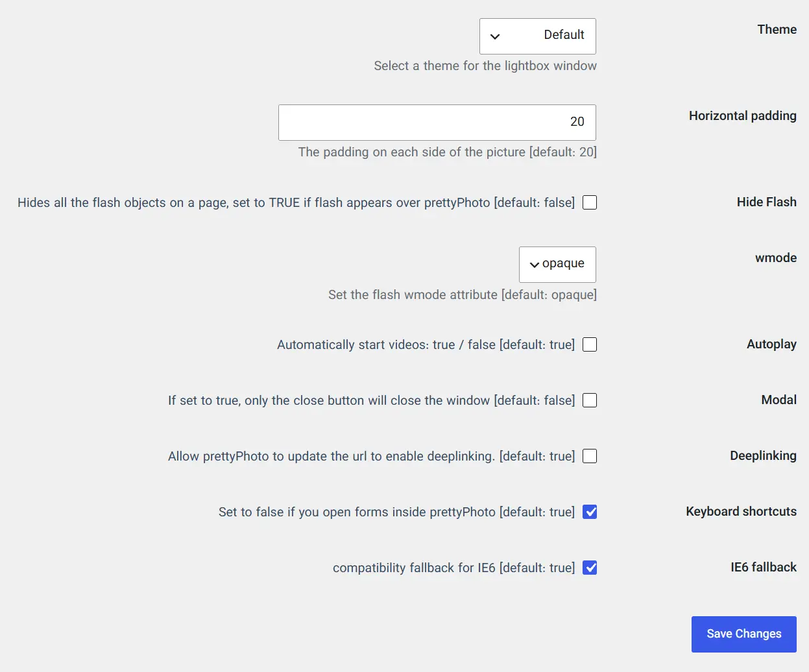Open the wmode dropdown showing opaque
Image resolution: width=809 pixels, height=672 pixels.
click(x=557, y=265)
